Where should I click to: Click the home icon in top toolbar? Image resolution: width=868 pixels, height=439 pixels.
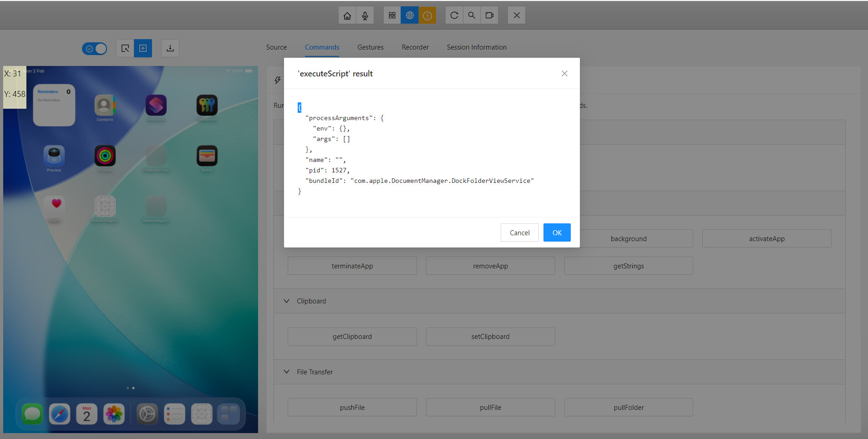pyautogui.click(x=347, y=15)
